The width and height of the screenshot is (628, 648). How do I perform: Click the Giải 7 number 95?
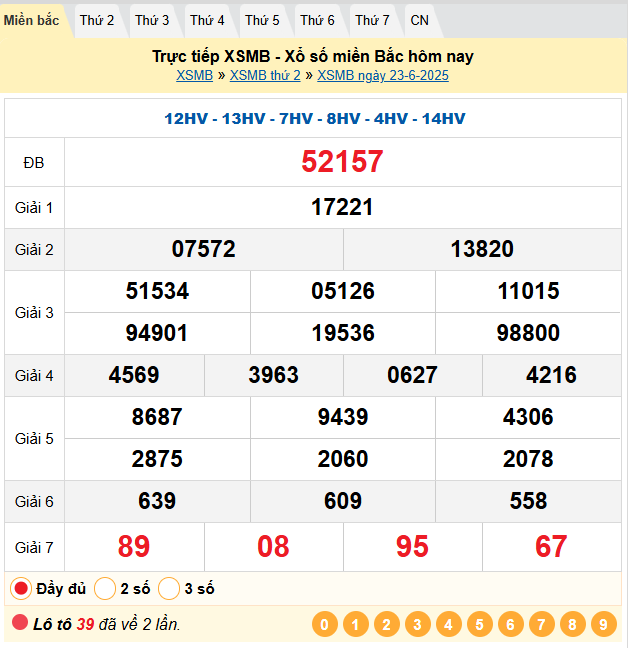[412, 546]
